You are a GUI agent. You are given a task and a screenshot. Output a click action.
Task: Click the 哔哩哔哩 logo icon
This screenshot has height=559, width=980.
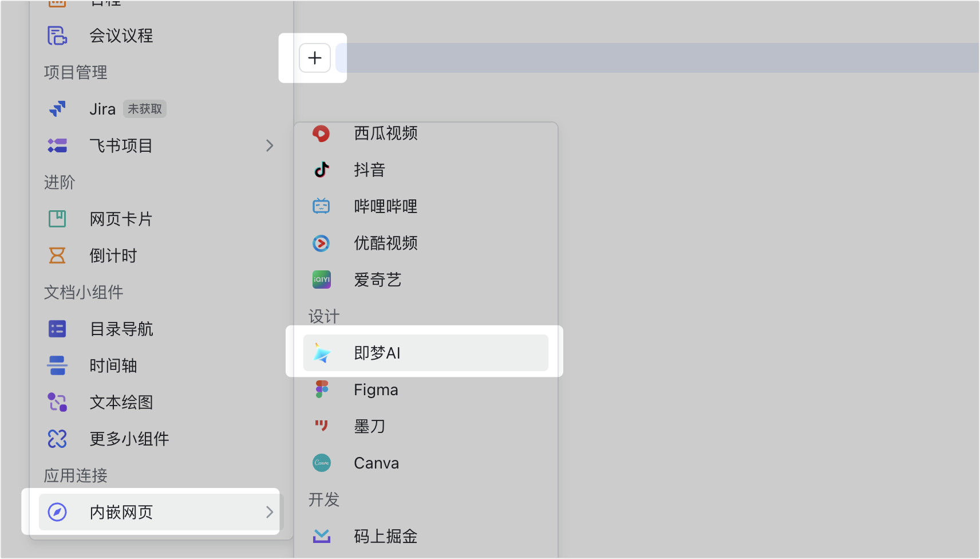321,206
